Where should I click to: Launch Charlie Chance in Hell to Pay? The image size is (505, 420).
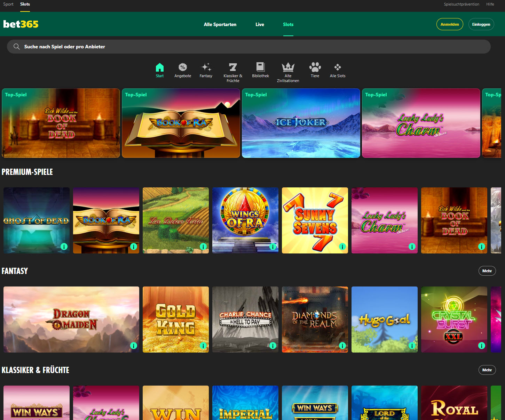(245, 320)
